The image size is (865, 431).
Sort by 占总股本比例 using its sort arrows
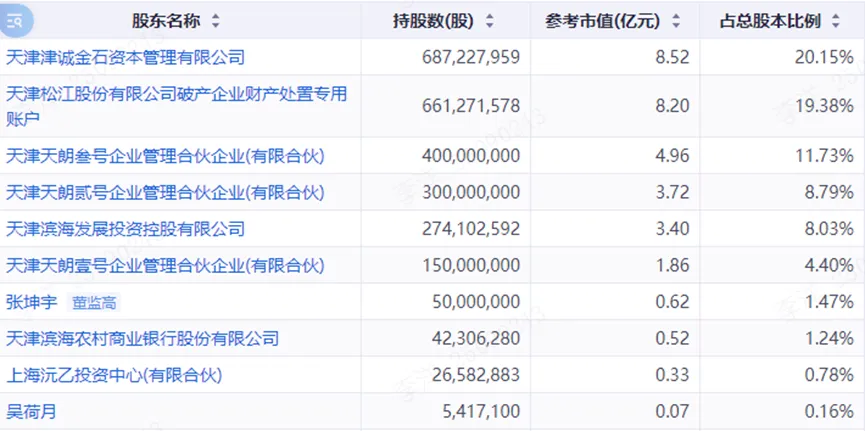(836, 22)
